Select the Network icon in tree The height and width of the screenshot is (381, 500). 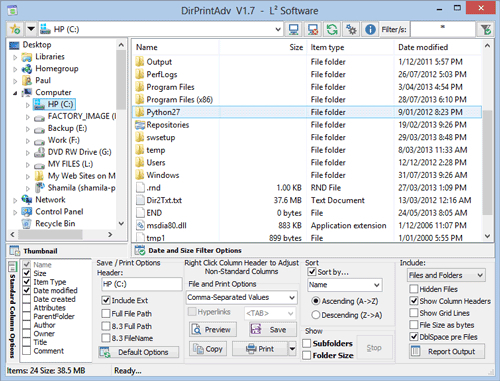[27, 200]
